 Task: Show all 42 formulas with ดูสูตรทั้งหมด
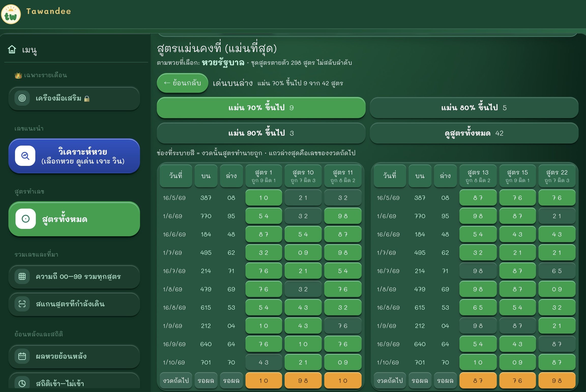coord(474,133)
